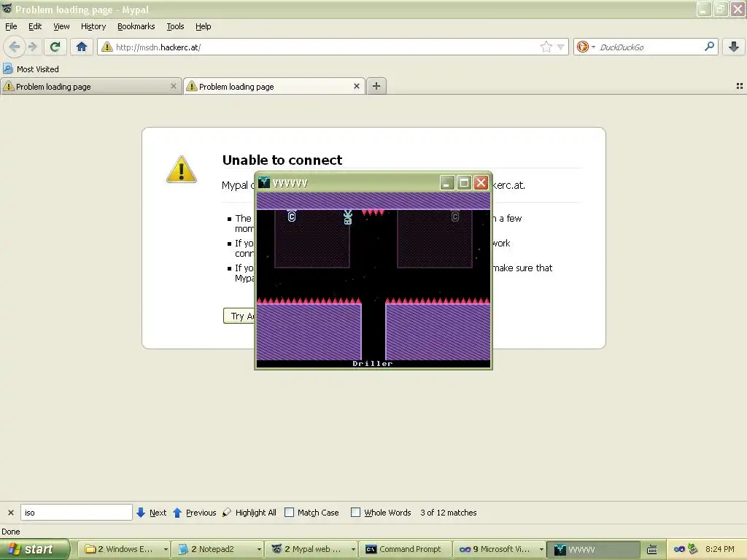Reload the page with the refresh icon
This screenshot has height=560, width=747.
click(55, 47)
